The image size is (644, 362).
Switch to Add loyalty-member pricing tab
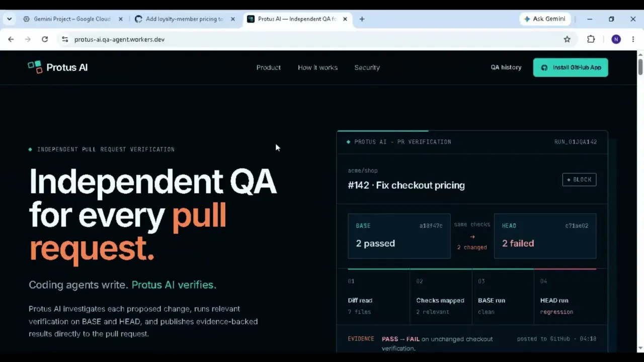click(x=184, y=19)
